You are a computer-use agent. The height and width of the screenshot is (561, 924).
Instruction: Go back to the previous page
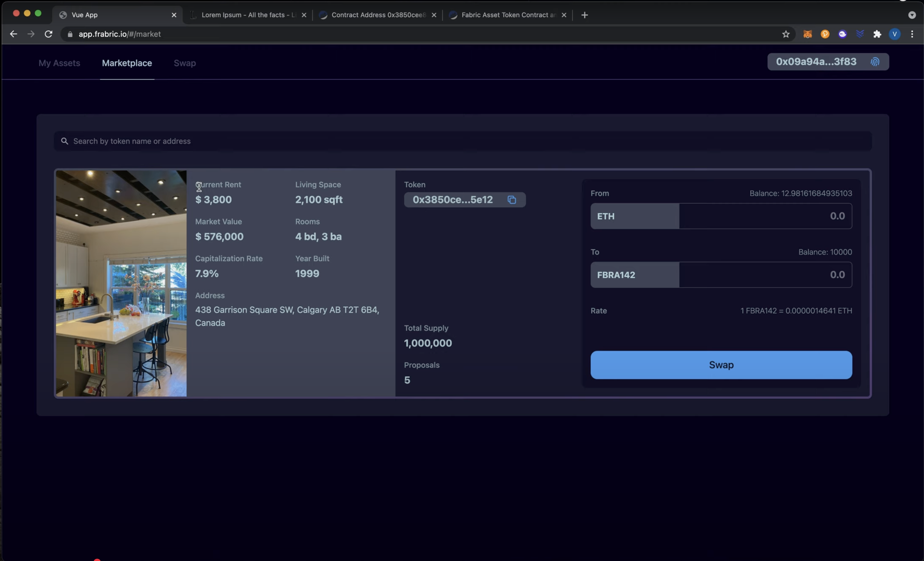pyautogui.click(x=13, y=34)
